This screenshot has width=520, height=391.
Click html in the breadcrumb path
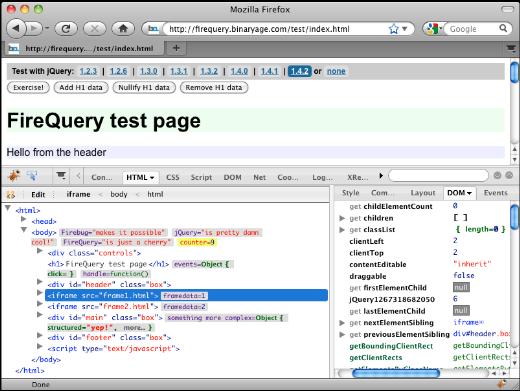pyautogui.click(x=155, y=194)
